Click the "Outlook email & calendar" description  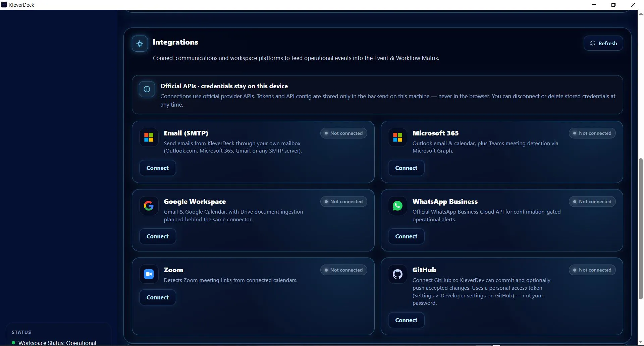pos(485,147)
